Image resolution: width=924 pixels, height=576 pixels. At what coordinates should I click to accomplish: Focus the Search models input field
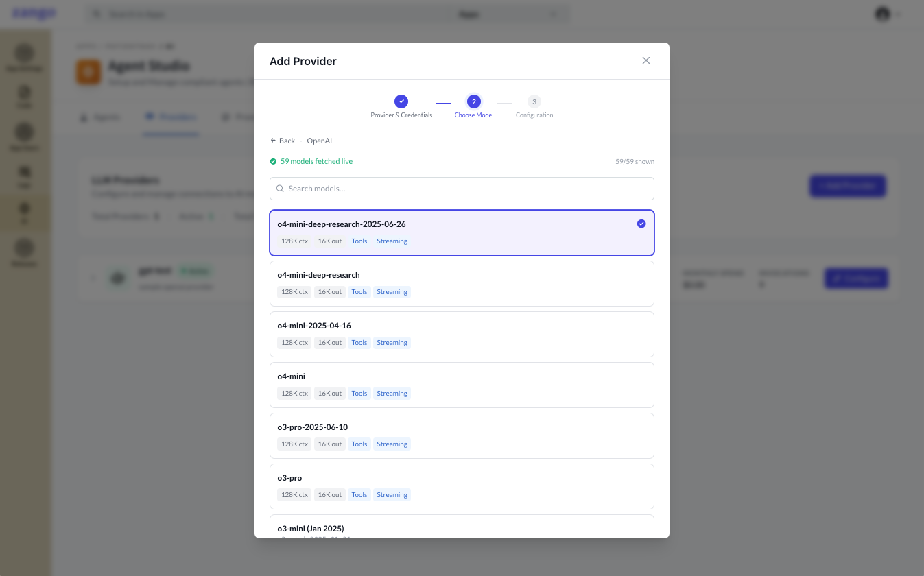coord(462,189)
